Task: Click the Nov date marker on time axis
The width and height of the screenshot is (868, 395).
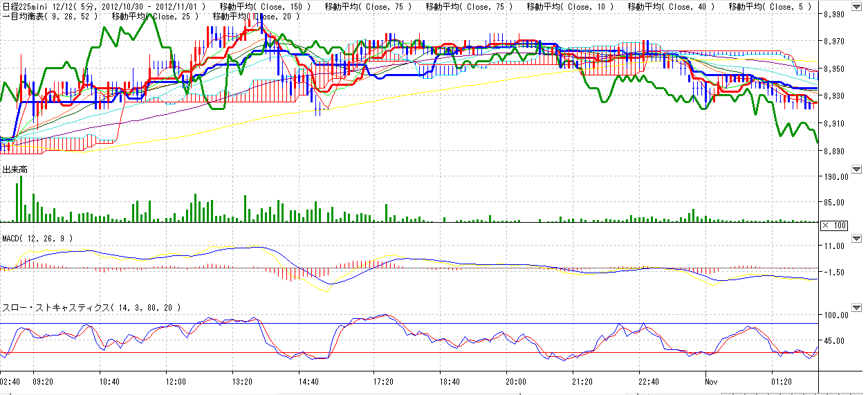Action: click(712, 382)
